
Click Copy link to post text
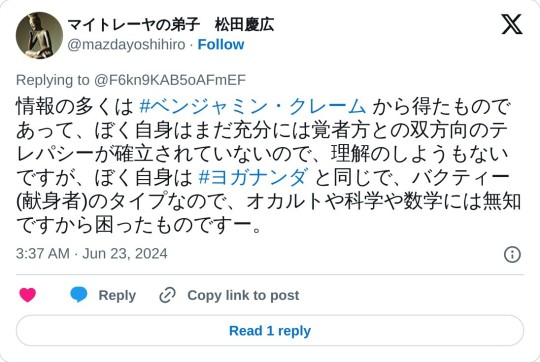(x=243, y=295)
